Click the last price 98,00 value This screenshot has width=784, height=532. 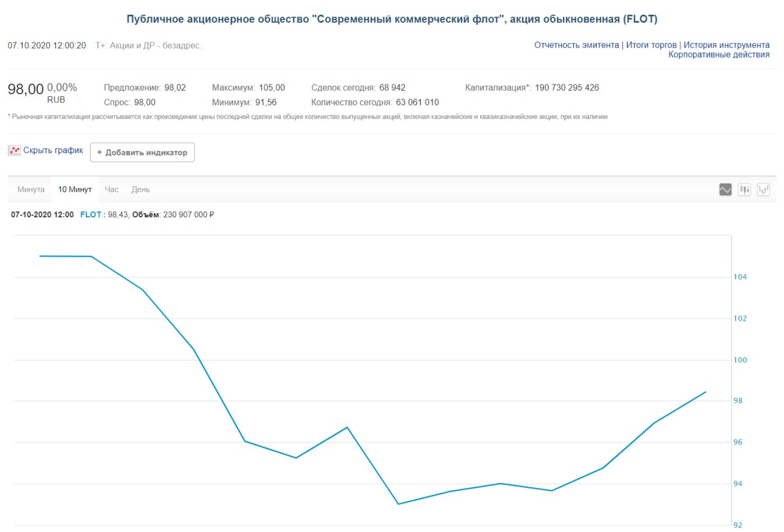click(x=26, y=89)
